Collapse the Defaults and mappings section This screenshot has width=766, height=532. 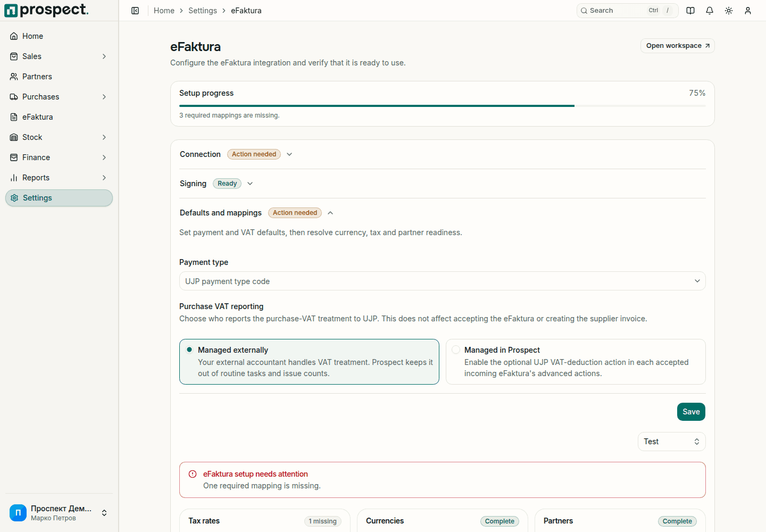pos(330,213)
